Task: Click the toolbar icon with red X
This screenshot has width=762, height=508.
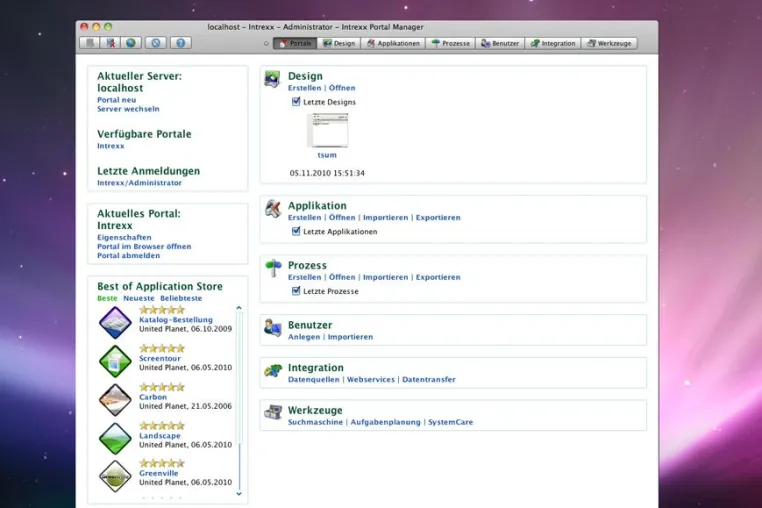Action: click(x=111, y=43)
